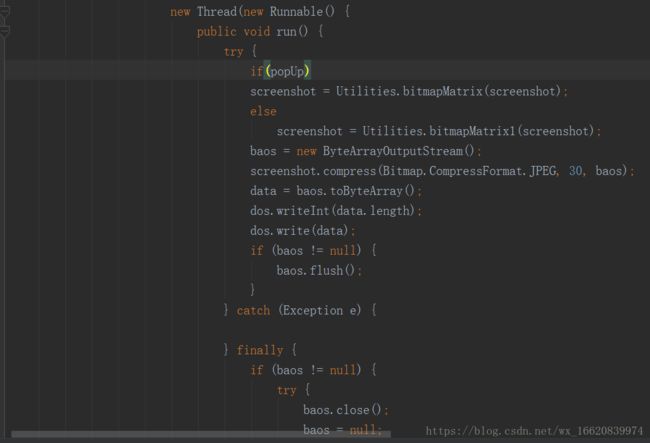The height and width of the screenshot is (443, 650).
Task: Click the 'baos = null' line
Action: [342, 430]
